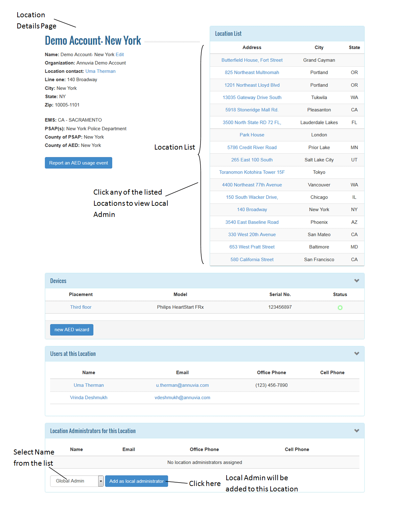Open 330 West 20th Avenue location

[252, 235]
